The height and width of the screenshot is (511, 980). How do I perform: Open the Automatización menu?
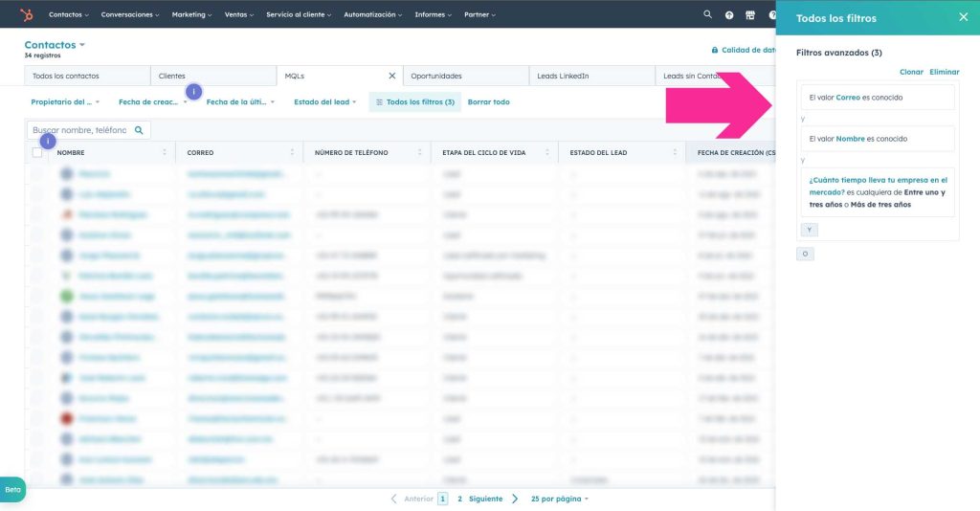coord(373,14)
